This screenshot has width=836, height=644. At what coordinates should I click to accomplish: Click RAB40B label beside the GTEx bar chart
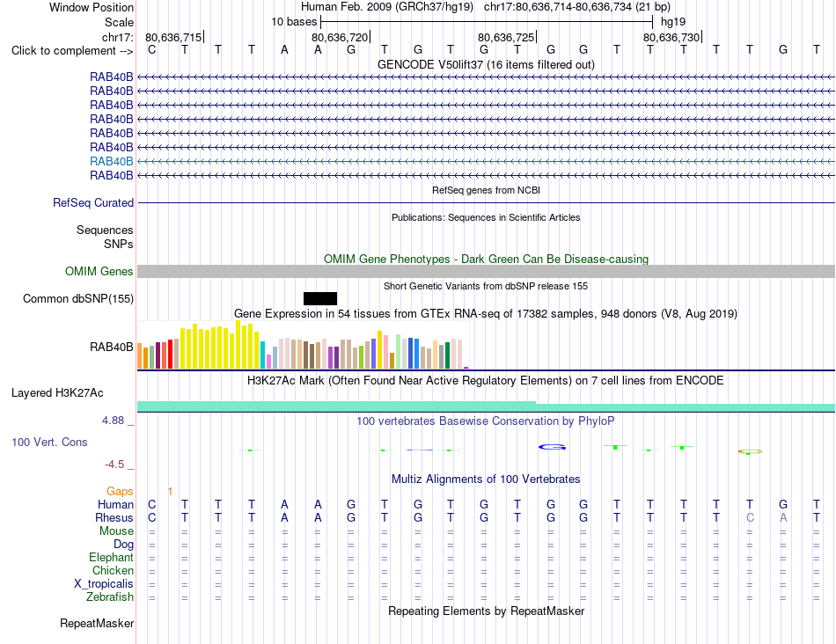point(112,347)
